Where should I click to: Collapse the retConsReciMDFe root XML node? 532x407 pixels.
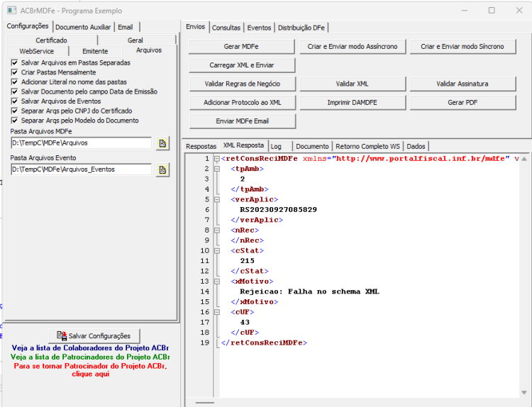(x=217, y=159)
